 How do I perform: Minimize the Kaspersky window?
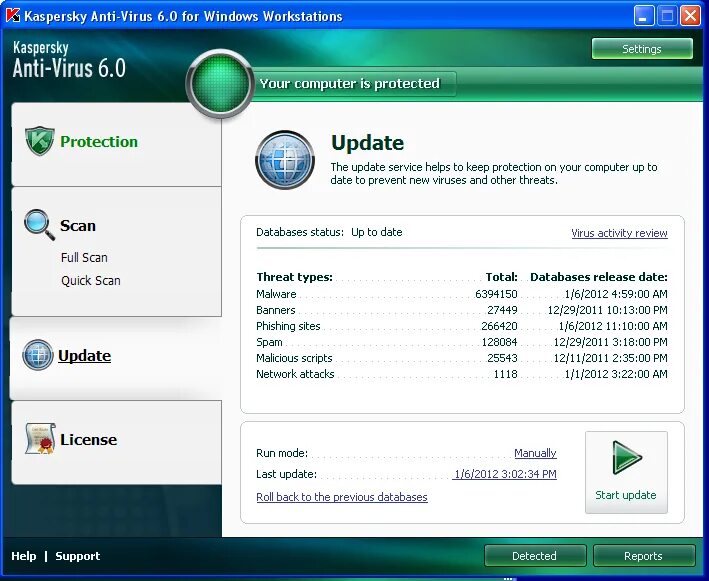click(x=643, y=16)
